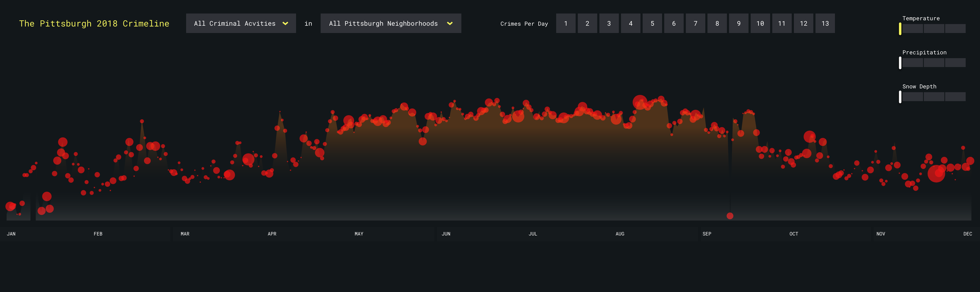Select crimes per day value 12
The height and width of the screenshot is (292, 980).
[804, 23]
